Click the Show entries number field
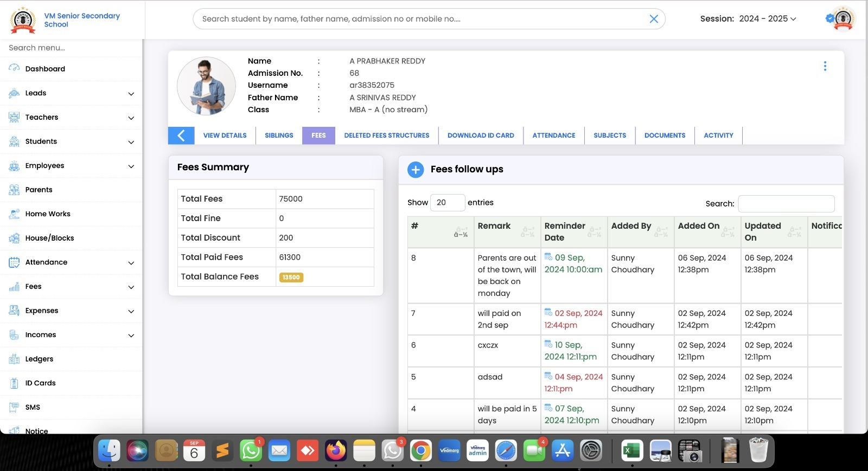This screenshot has height=471, width=868. point(448,202)
